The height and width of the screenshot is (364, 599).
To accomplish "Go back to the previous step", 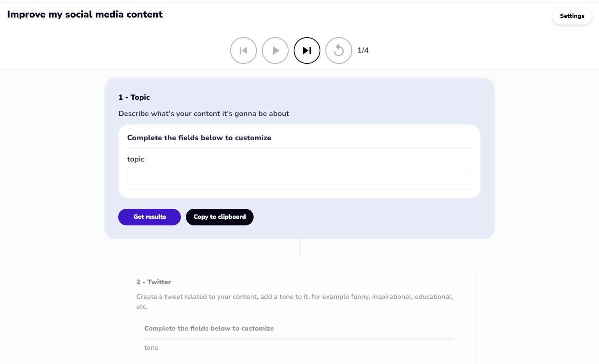I will tap(244, 51).
